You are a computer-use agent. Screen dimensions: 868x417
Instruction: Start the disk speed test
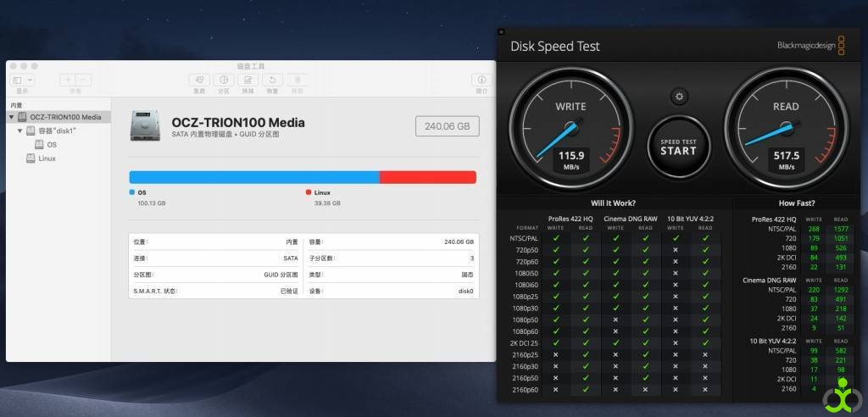click(679, 147)
